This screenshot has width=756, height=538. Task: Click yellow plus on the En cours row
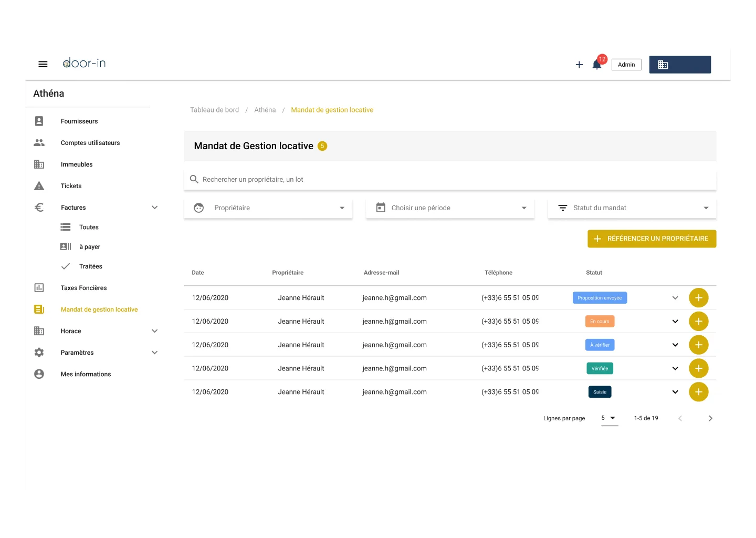(x=698, y=321)
